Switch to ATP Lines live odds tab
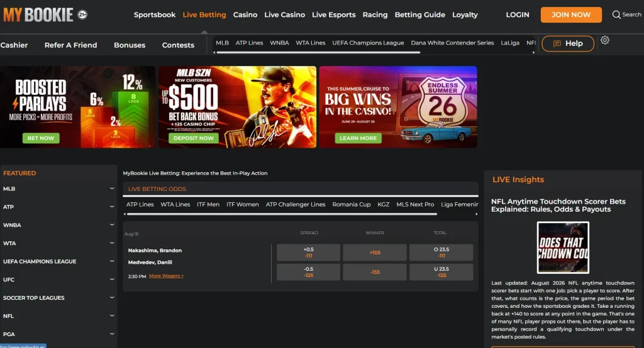Screen dimensions: 644x348 click(140, 204)
